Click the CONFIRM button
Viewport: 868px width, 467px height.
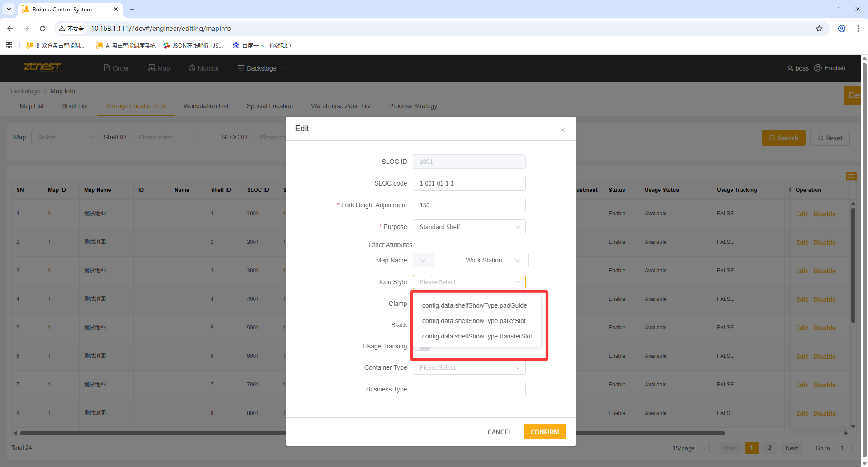tap(544, 432)
